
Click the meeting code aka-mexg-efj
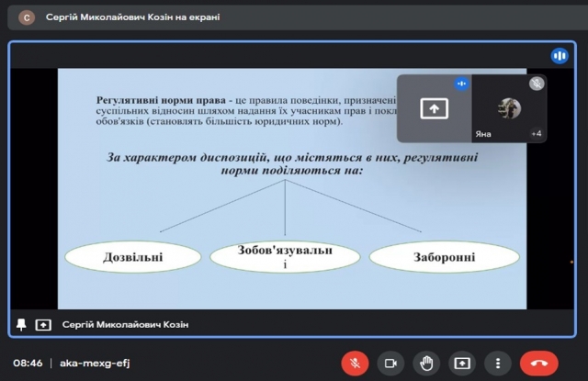point(95,363)
